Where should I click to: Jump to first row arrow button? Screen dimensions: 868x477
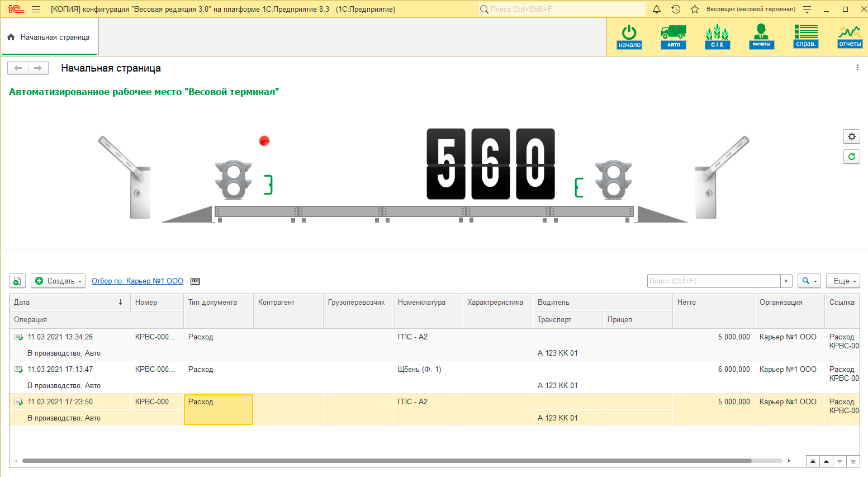[813, 461]
